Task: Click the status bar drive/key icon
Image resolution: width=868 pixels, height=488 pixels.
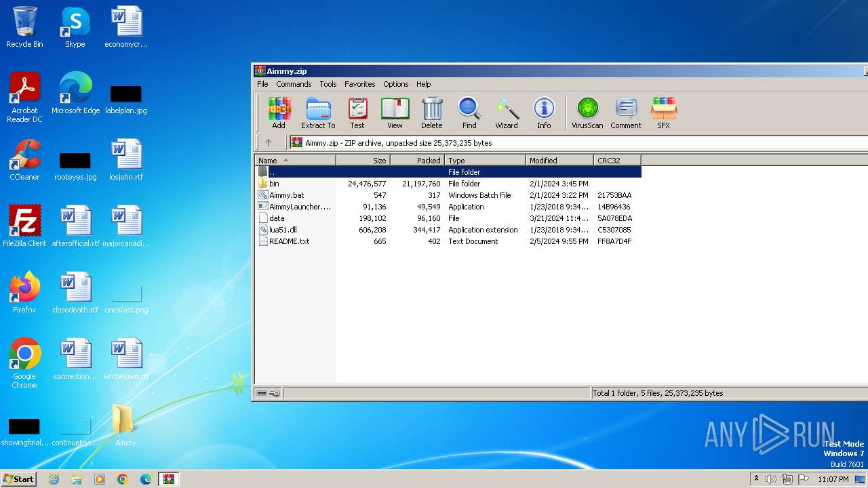Action: click(x=269, y=393)
